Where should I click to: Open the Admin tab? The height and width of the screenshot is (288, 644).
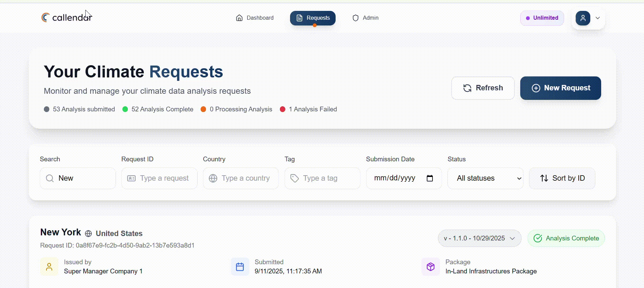point(366,18)
